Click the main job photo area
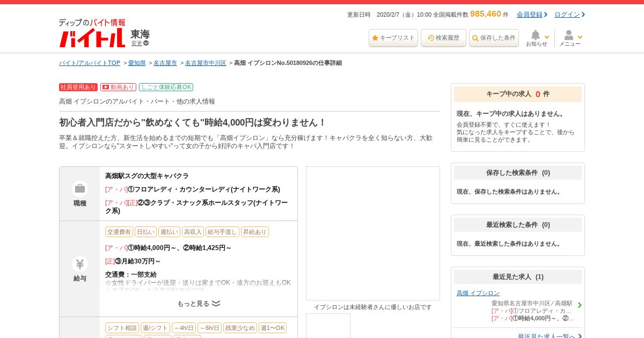This screenshot has width=644, height=338. [373, 233]
